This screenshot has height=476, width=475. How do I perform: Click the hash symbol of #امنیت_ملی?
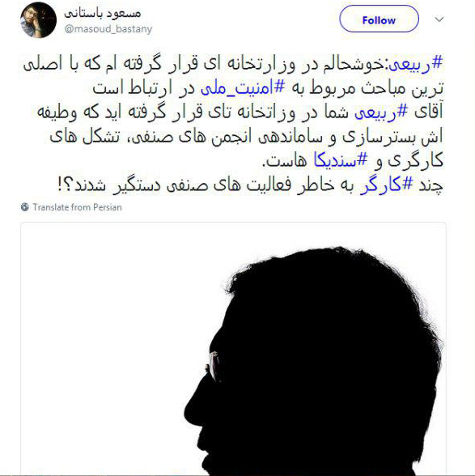[x=279, y=87]
